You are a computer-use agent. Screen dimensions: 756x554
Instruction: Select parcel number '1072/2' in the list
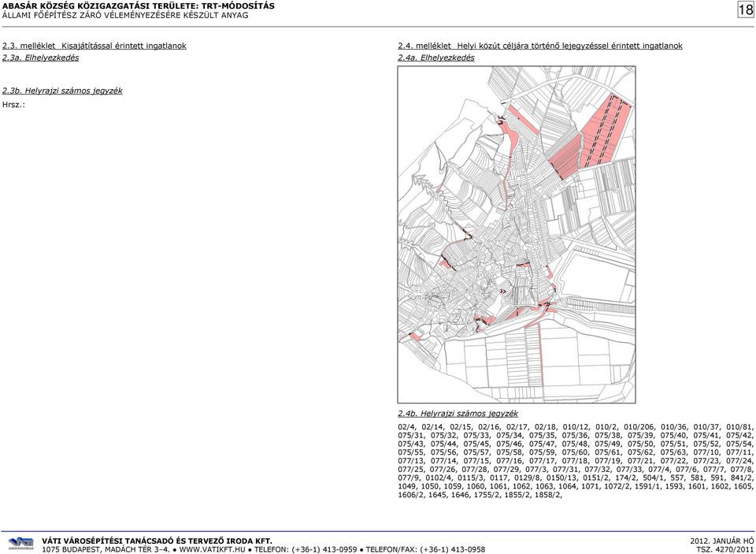(x=616, y=486)
